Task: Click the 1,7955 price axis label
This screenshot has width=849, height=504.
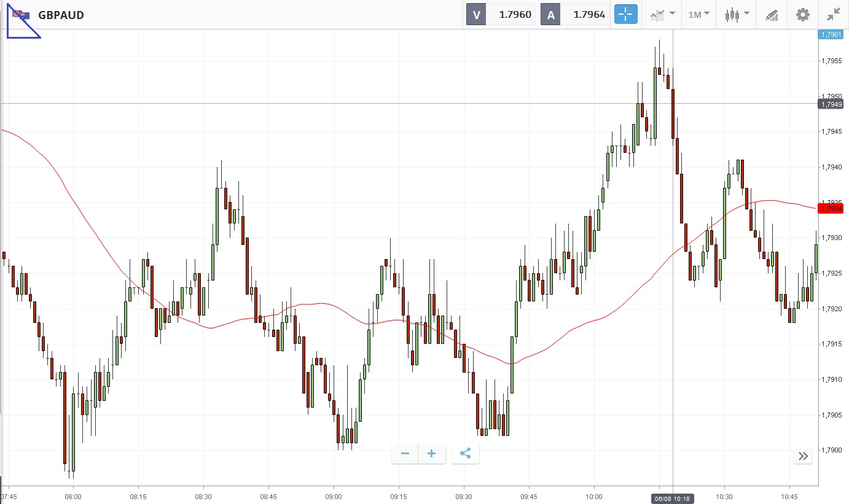Action: coord(831,61)
